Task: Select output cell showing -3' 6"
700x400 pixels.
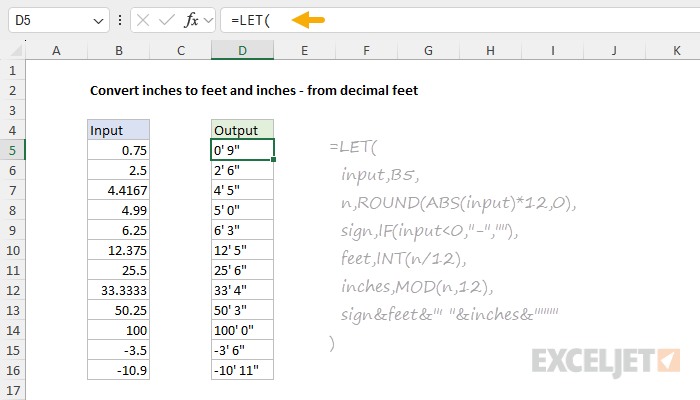Action: click(x=242, y=350)
